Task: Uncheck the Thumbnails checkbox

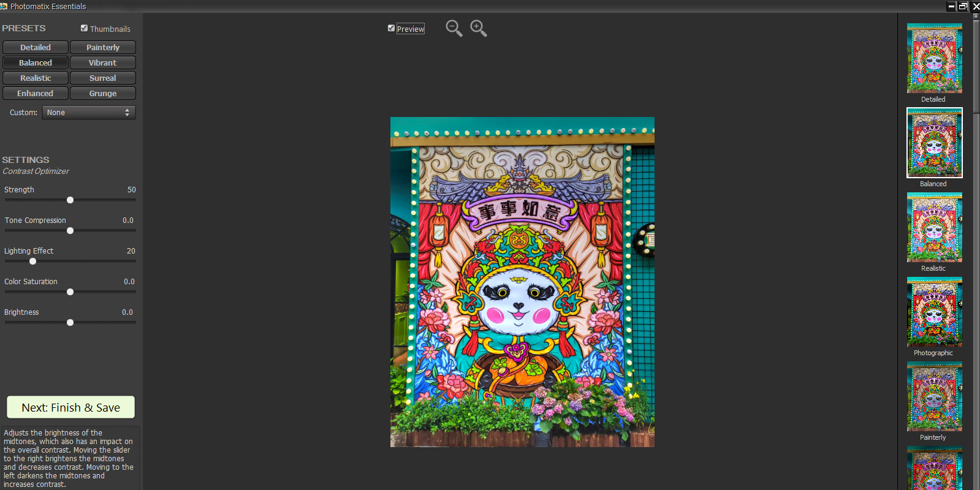Action: click(x=85, y=28)
